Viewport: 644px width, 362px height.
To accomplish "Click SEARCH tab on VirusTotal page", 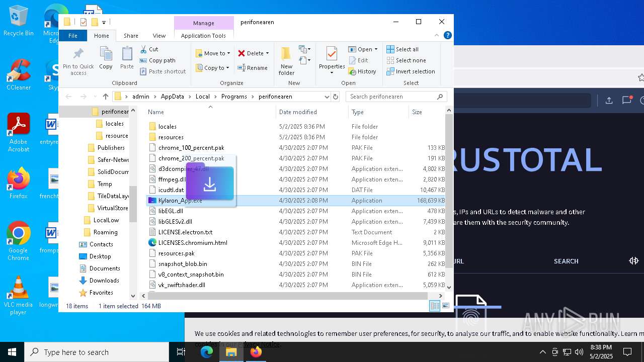I will 566,261.
